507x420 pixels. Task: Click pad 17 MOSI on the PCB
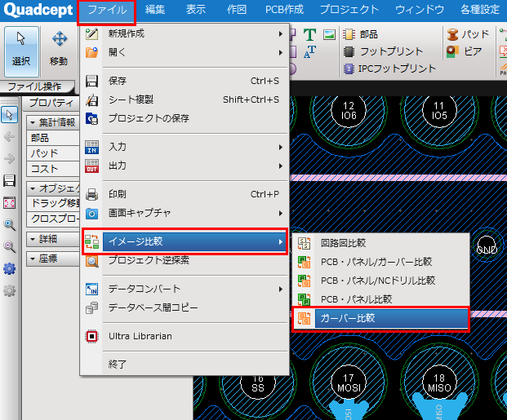pos(349,382)
